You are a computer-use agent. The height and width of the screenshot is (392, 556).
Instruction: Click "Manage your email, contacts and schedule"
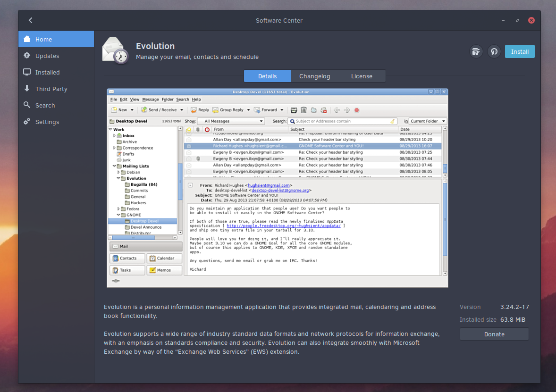pyautogui.click(x=197, y=57)
